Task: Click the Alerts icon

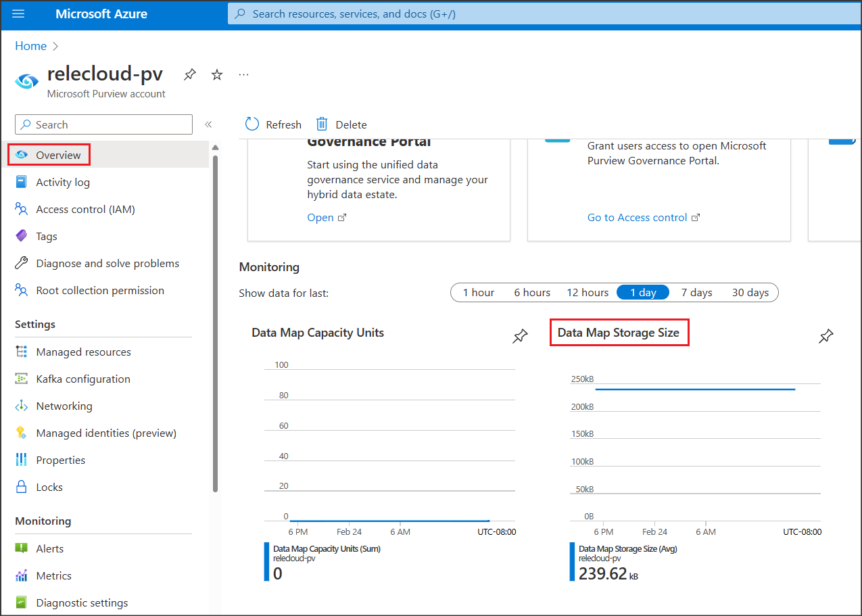Action: [22, 548]
